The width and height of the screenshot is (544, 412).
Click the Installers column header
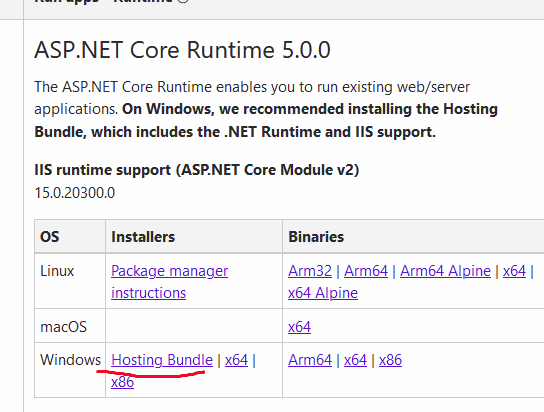(x=143, y=237)
